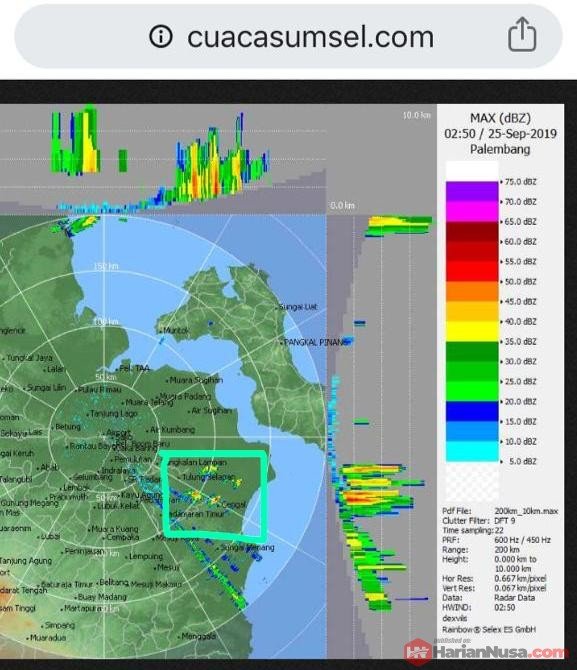Click the Martapura label on the map
Screen dimensions: 577x670
pyautogui.click(x=83, y=608)
